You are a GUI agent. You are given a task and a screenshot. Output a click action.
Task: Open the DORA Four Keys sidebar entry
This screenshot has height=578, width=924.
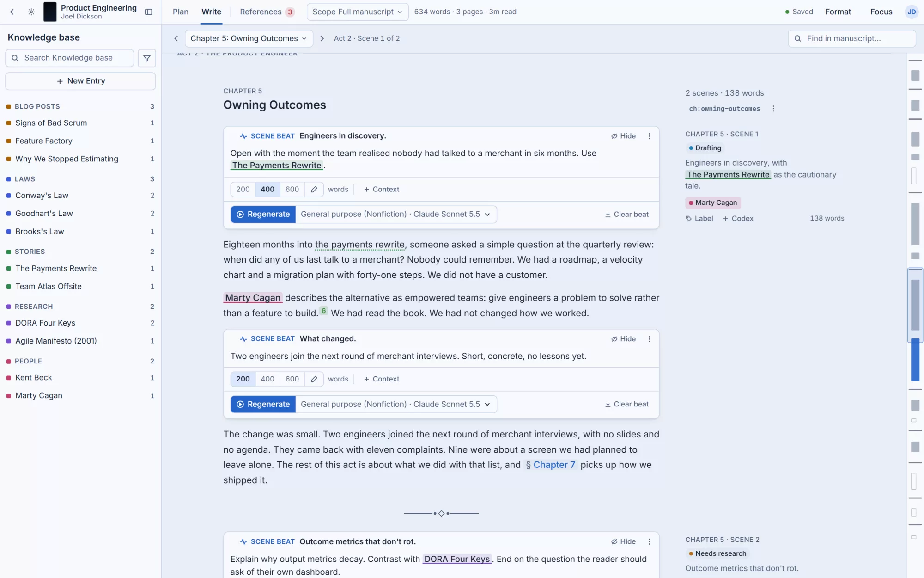[80, 323]
